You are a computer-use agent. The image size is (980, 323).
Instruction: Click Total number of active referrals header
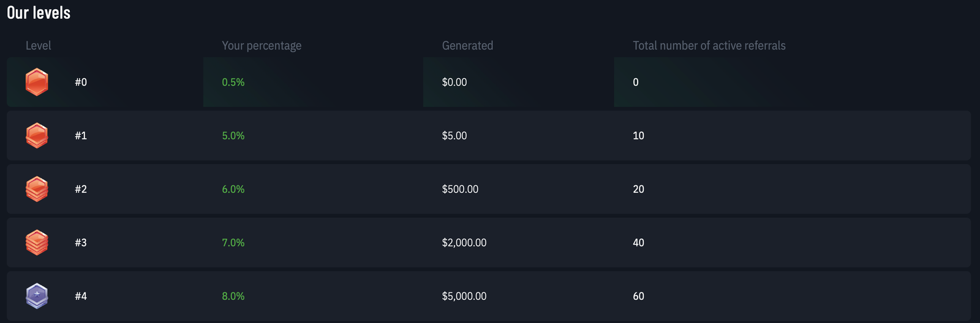(x=709, y=46)
